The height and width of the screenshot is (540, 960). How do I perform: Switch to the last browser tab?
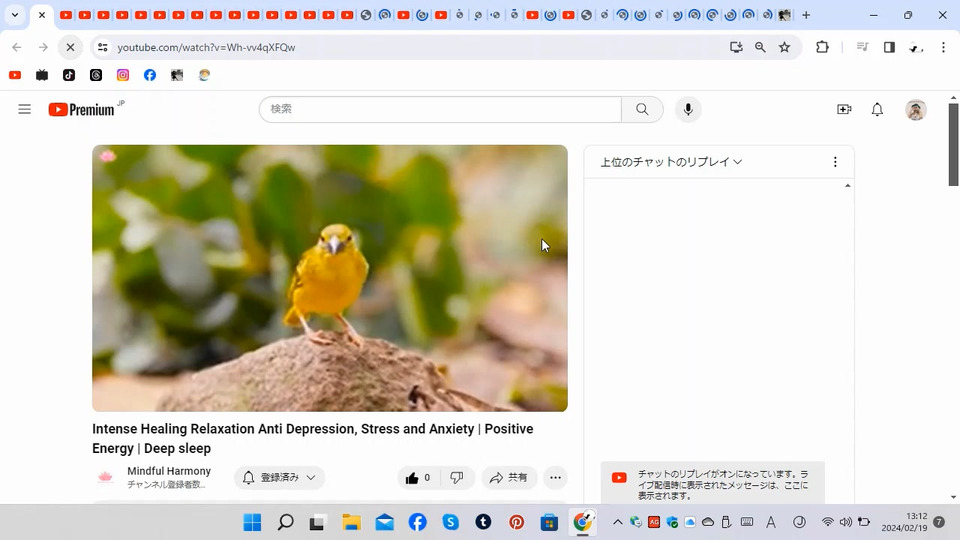(784, 15)
